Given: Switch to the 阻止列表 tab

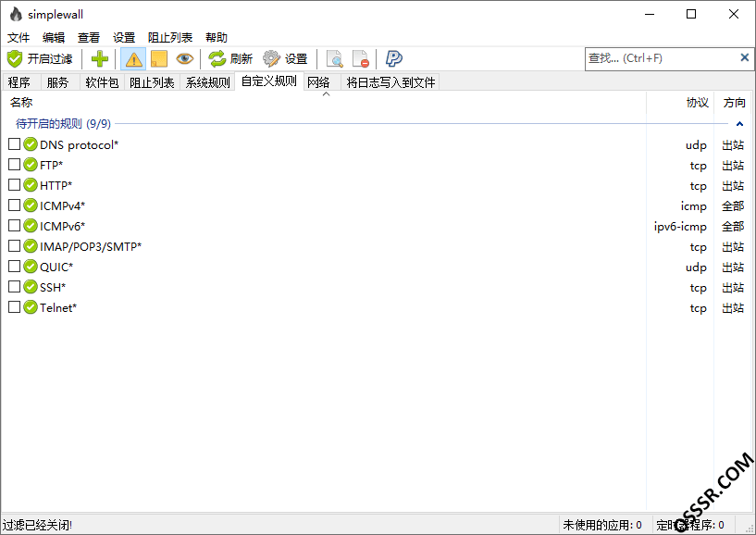Looking at the screenshot, I should (x=152, y=82).
